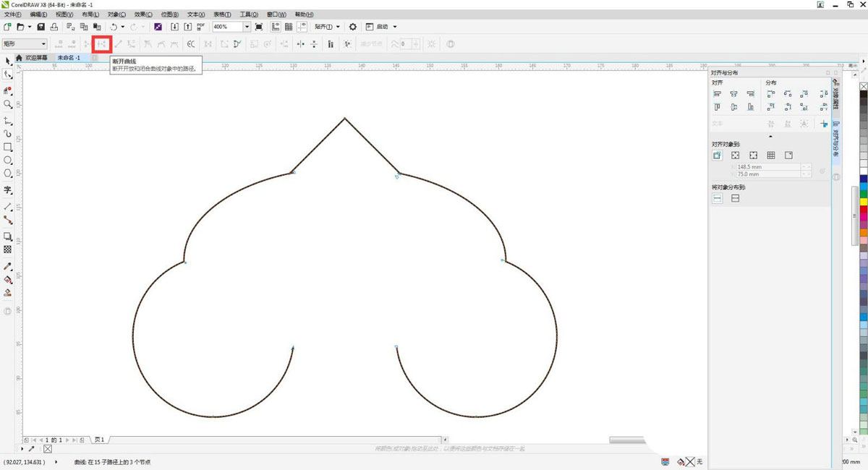Toggle align to Grid option
The image size is (868, 470).
(x=771, y=155)
